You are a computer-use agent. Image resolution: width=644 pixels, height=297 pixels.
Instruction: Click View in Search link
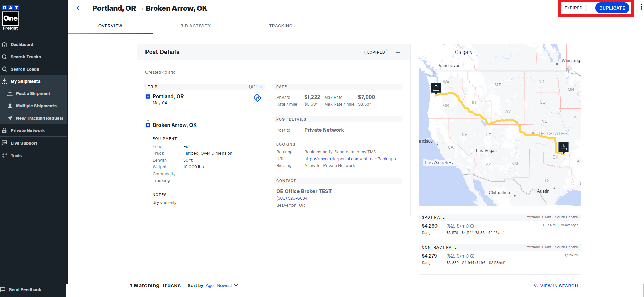556,286
